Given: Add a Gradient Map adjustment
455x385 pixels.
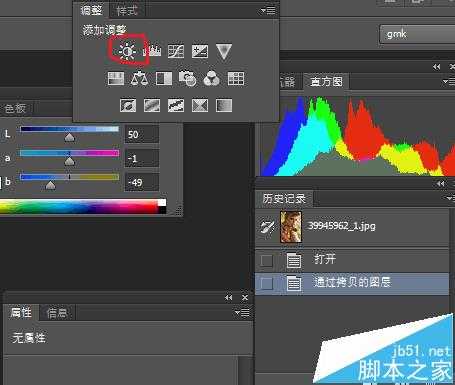Looking at the screenshot, I should 224,105.
